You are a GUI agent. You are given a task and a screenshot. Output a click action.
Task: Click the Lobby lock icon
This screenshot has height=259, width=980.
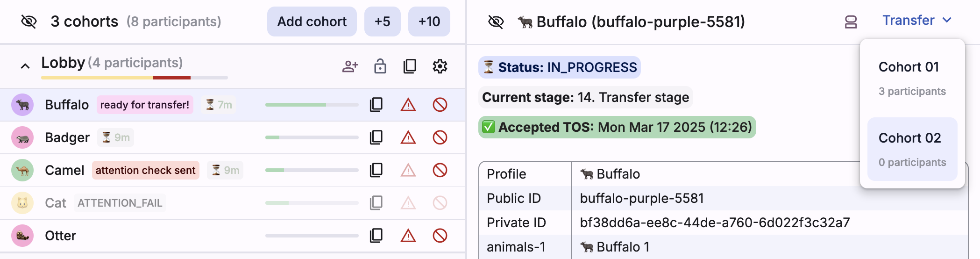click(x=380, y=66)
